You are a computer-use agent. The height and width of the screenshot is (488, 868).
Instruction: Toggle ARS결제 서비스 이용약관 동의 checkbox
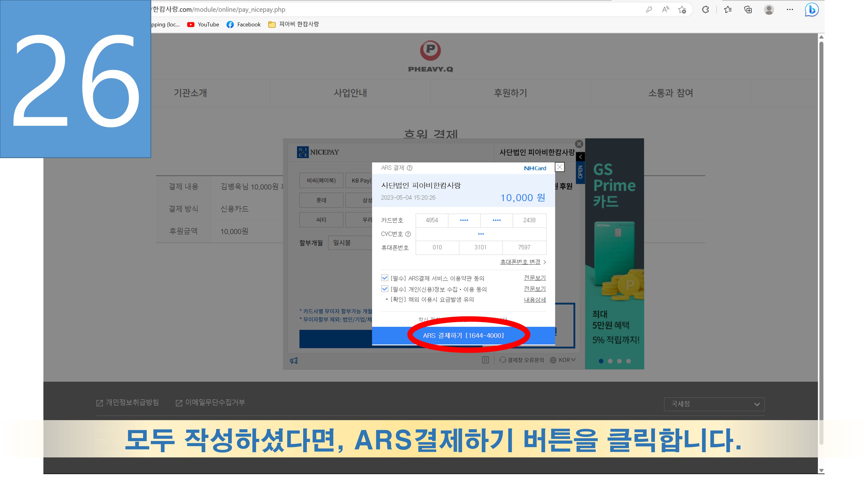point(385,278)
